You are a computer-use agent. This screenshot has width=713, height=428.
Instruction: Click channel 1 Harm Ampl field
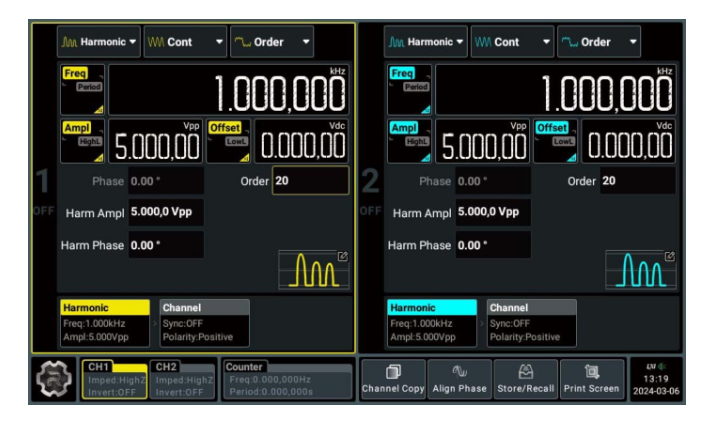click(x=166, y=212)
